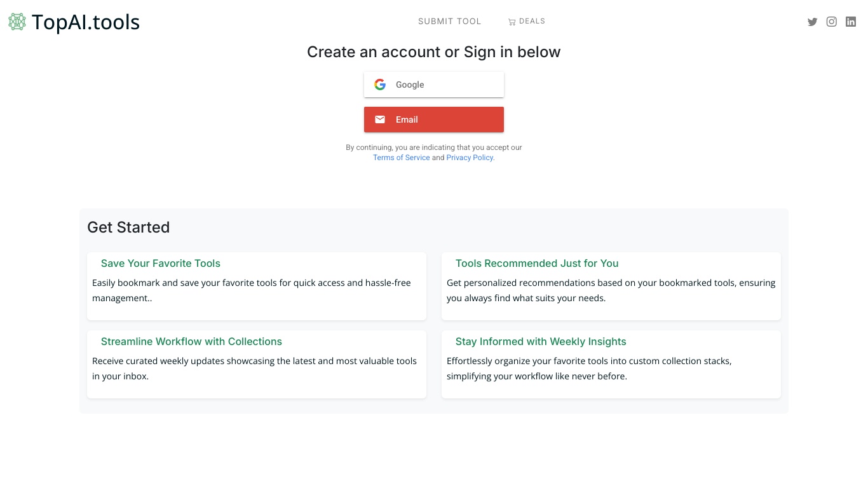This screenshot has width=868, height=488.
Task: Select Streamline Workflow with Collections heading
Action: pyautogui.click(x=191, y=341)
